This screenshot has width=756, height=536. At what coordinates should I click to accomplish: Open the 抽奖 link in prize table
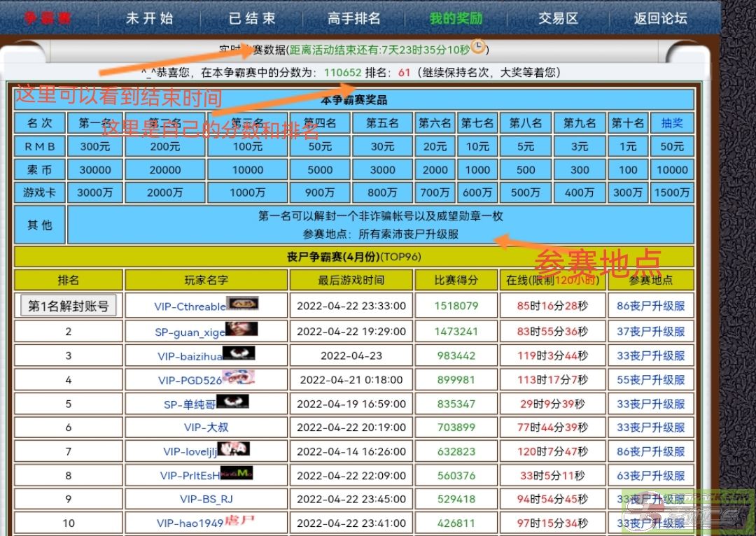tap(672, 123)
